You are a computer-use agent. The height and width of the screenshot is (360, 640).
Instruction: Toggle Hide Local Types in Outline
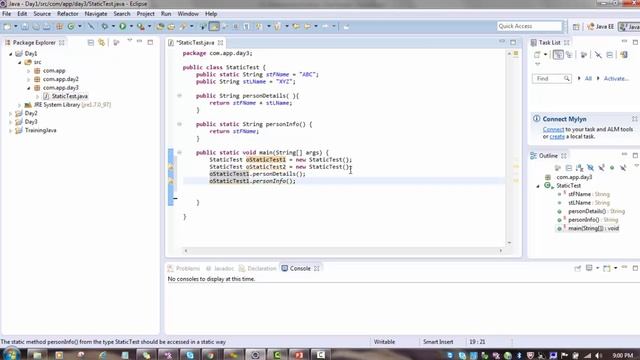tap(623, 168)
